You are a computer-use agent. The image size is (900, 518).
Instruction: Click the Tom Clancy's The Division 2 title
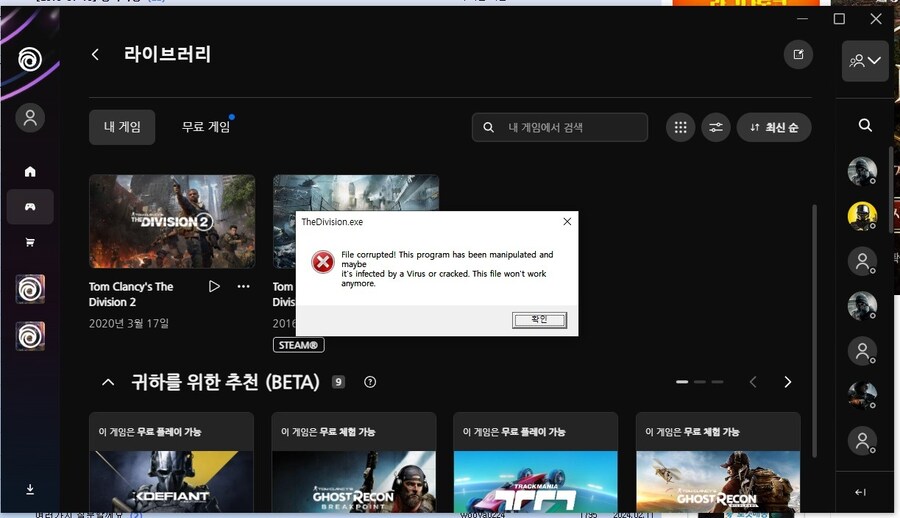coord(131,294)
